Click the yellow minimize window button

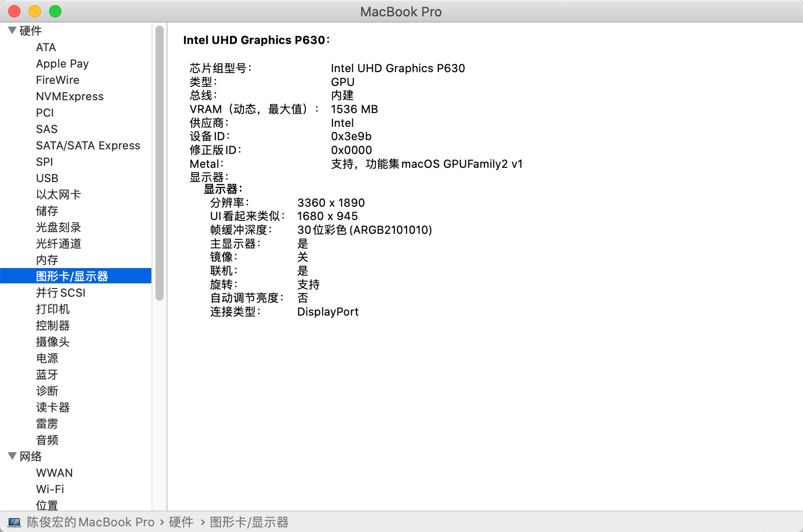pyautogui.click(x=35, y=11)
